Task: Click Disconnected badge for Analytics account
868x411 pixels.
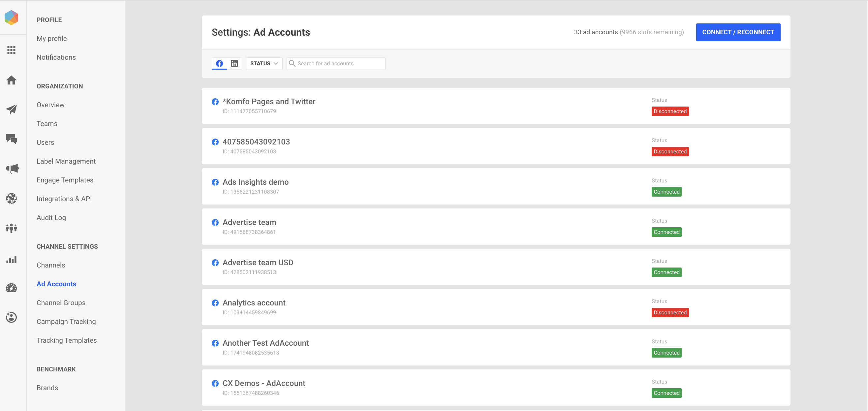Action: coord(670,313)
